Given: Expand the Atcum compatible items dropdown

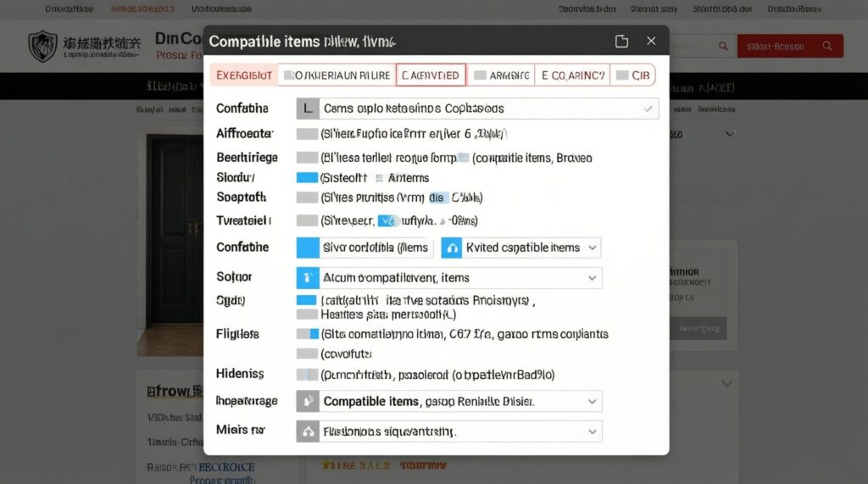Looking at the screenshot, I should [592, 278].
